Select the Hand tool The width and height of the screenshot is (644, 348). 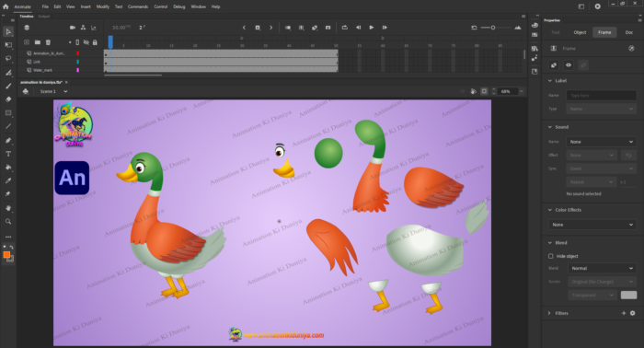[x=8, y=208]
